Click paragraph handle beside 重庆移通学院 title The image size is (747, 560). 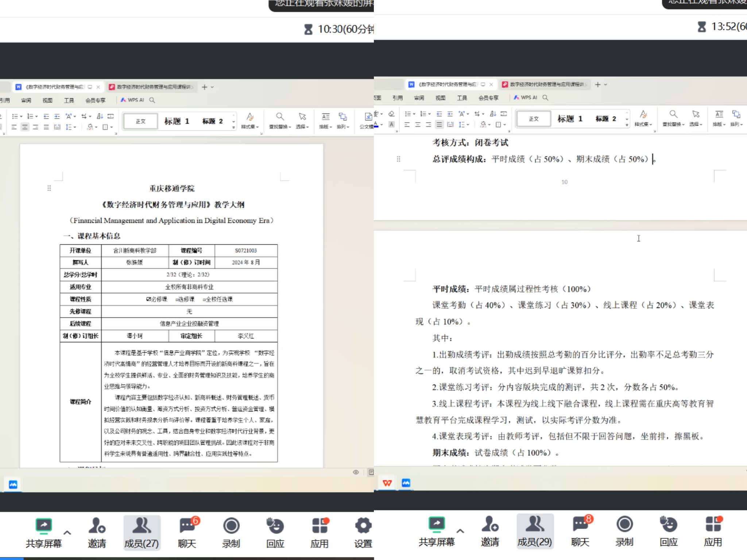[x=49, y=188]
